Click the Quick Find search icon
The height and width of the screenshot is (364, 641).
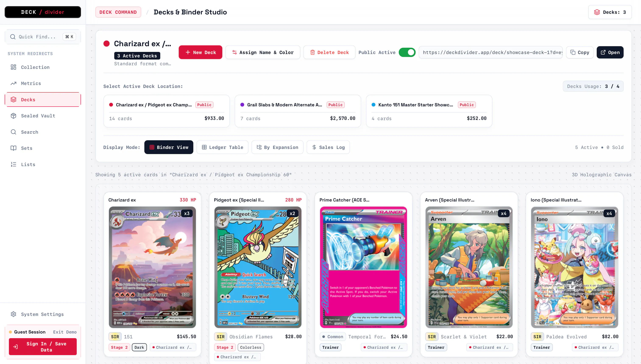tap(13, 37)
